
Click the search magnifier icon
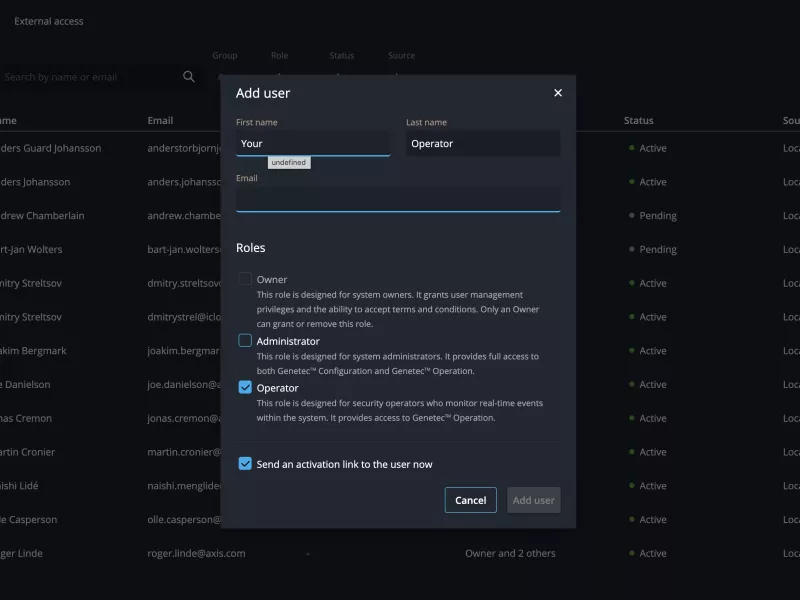(189, 76)
